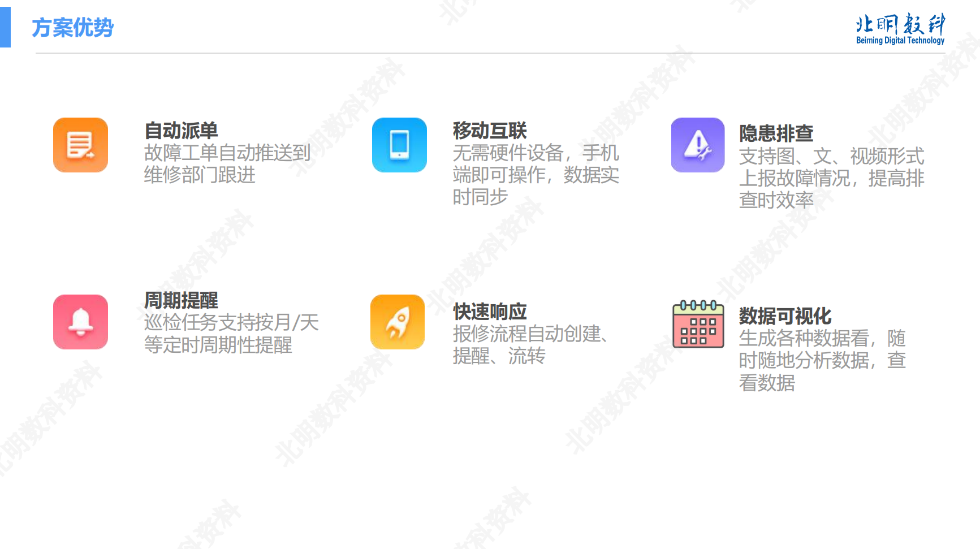Click text 支持图、文、视频形式上报故障情况
The height and width of the screenshot is (549, 980).
831,167
